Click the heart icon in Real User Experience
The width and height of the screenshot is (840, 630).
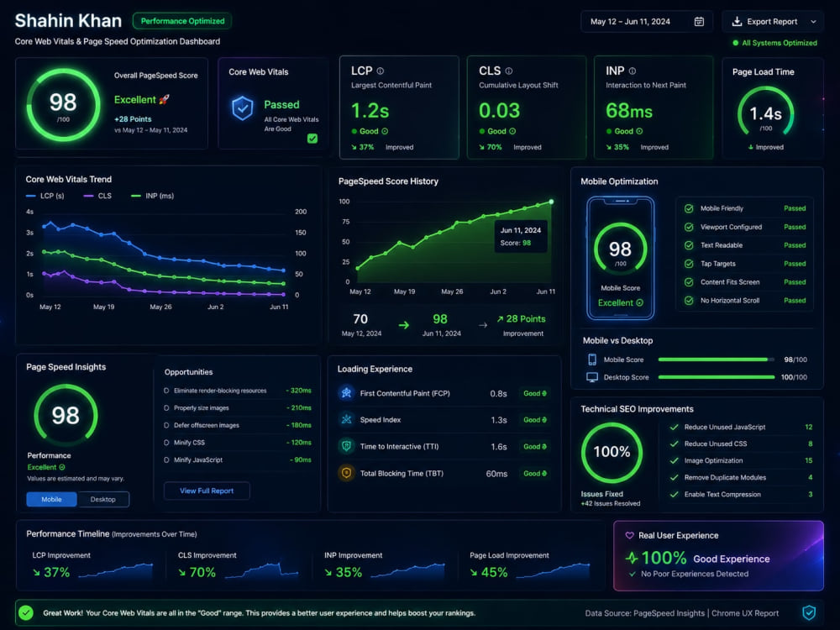click(629, 535)
